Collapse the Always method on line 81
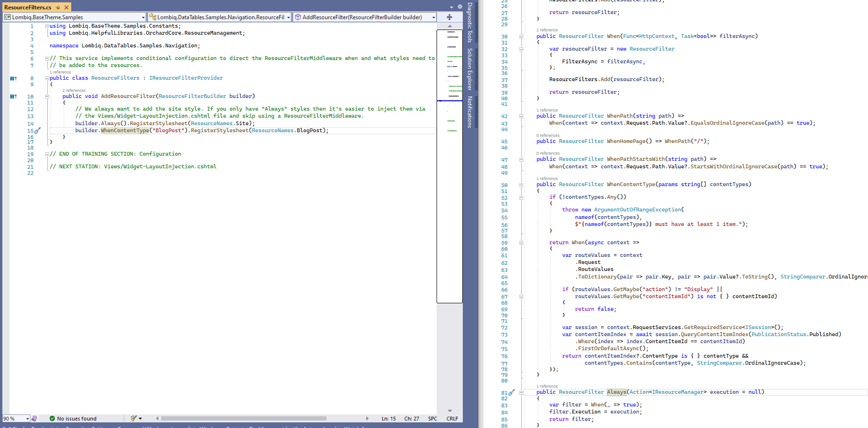The width and height of the screenshot is (868, 428). (x=521, y=393)
